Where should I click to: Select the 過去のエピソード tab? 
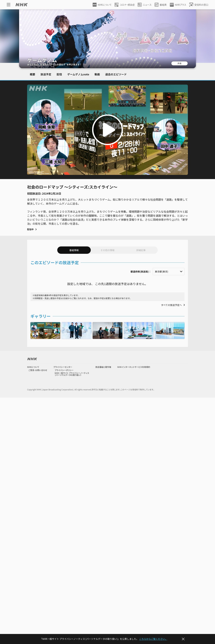click(x=116, y=75)
